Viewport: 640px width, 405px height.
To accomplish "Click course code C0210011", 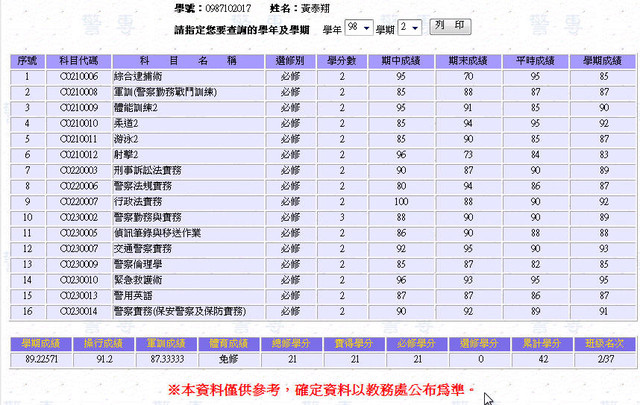I will click(79, 139).
